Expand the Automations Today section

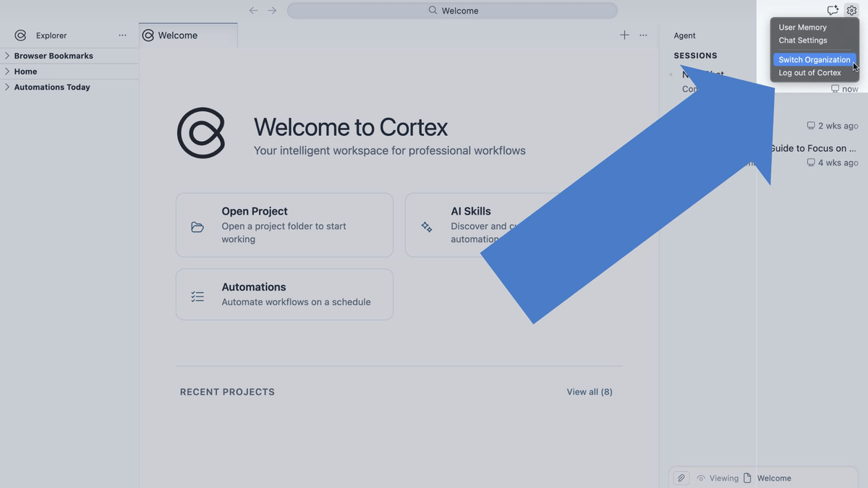point(69,87)
